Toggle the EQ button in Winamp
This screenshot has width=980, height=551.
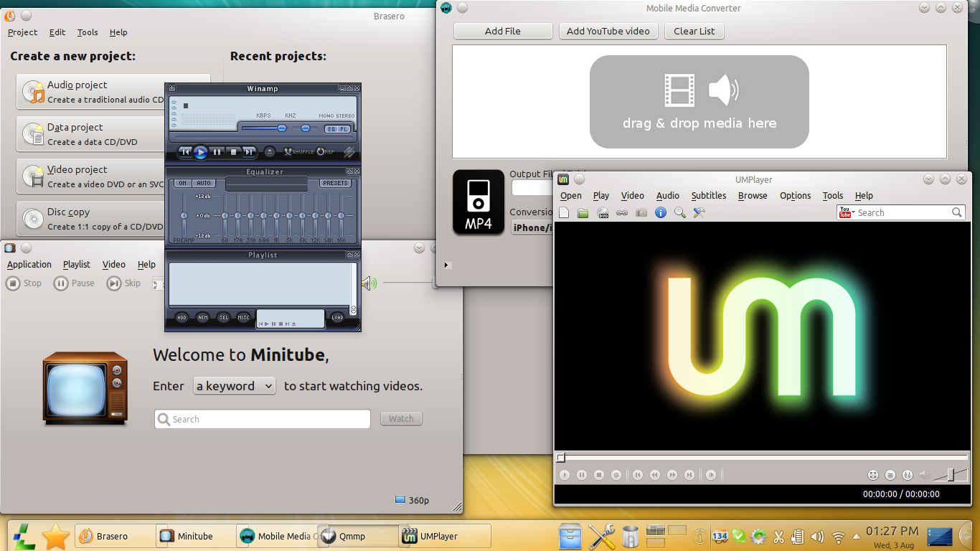(331, 129)
